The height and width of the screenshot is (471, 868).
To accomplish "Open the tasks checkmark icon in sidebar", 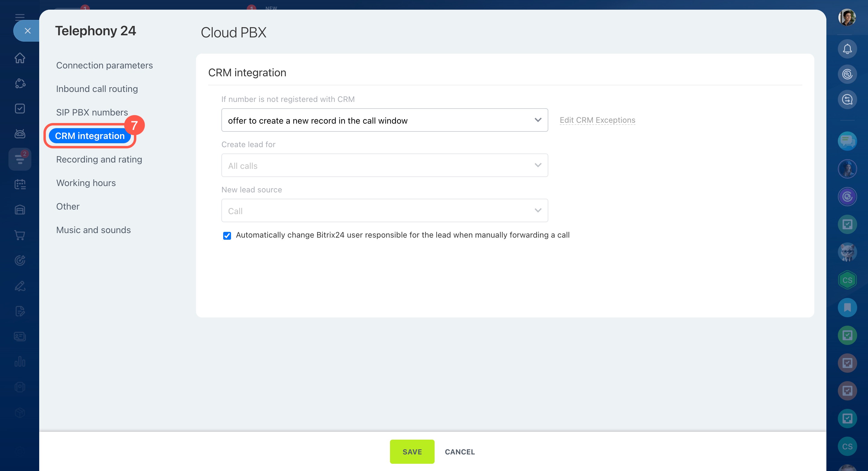I will click(x=20, y=109).
